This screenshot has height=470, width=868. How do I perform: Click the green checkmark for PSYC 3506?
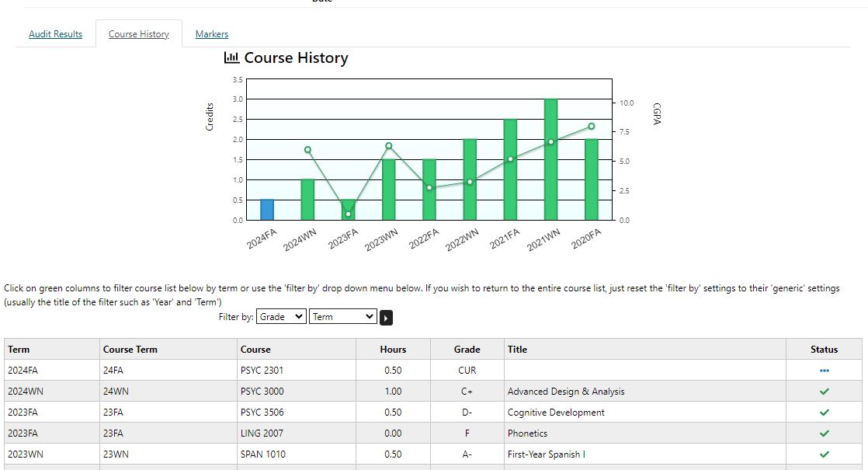(824, 413)
